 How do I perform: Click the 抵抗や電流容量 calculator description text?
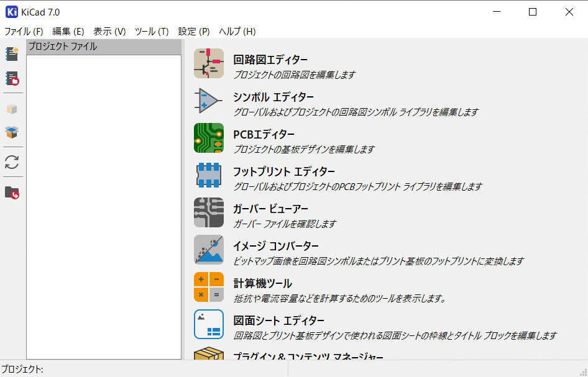[x=340, y=299]
